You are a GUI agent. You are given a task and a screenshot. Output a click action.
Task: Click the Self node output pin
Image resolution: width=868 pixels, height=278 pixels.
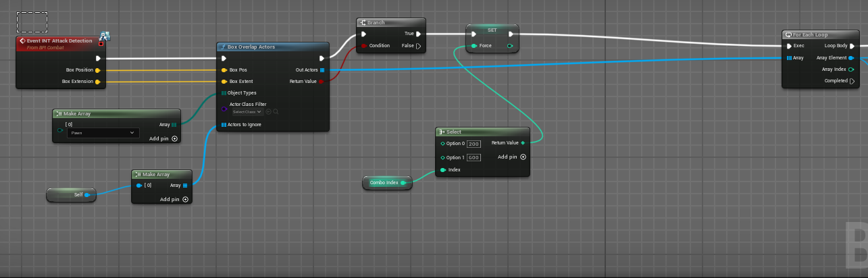pyautogui.click(x=88, y=195)
